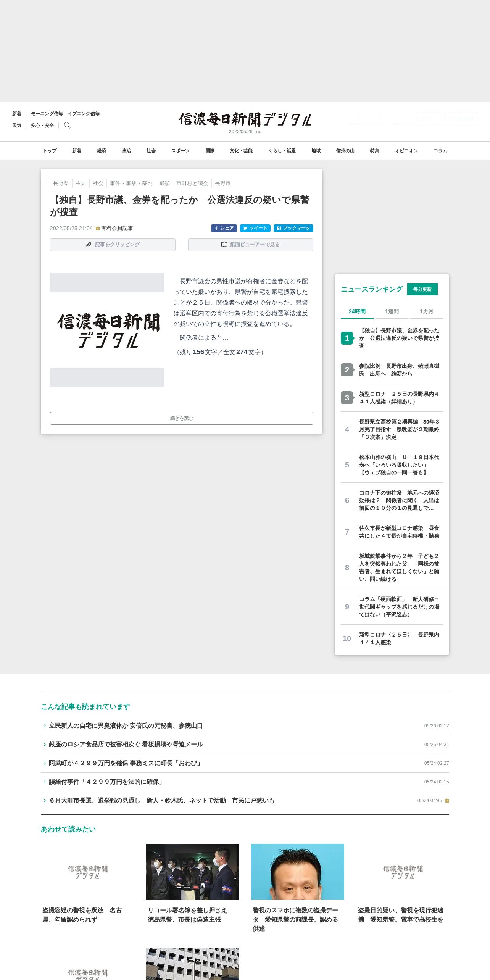
Task: Open rank 5 article 松本山雅の横山
Action: coord(392,465)
